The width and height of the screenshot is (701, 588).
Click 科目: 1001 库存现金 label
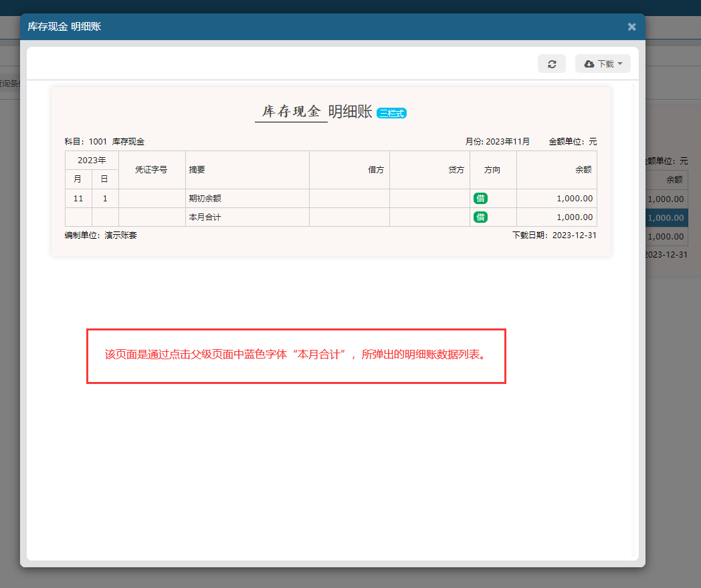104,142
